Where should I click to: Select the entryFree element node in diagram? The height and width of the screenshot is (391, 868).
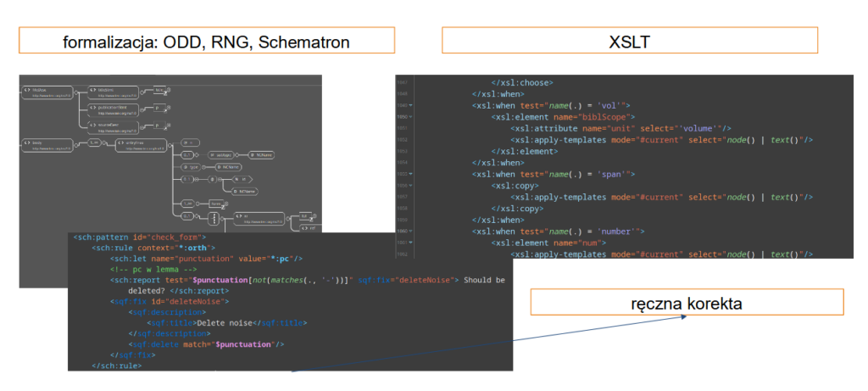(x=141, y=146)
